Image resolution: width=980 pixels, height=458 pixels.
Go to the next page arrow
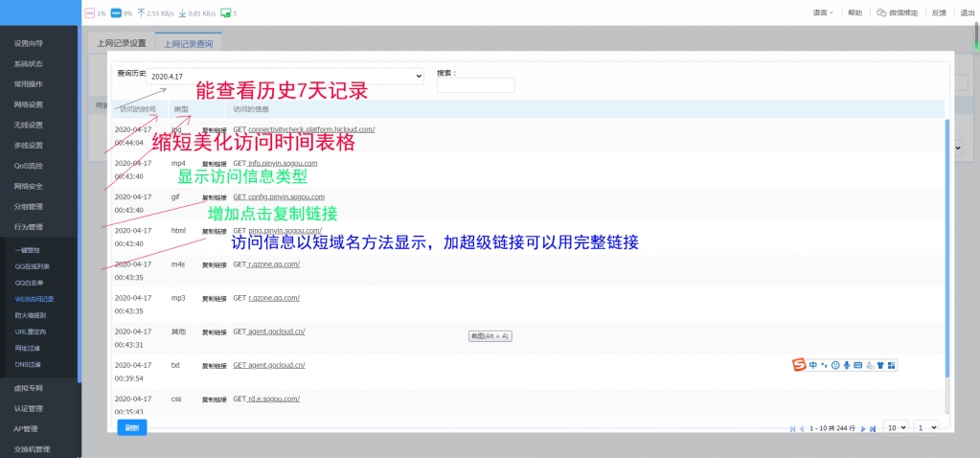click(862, 428)
